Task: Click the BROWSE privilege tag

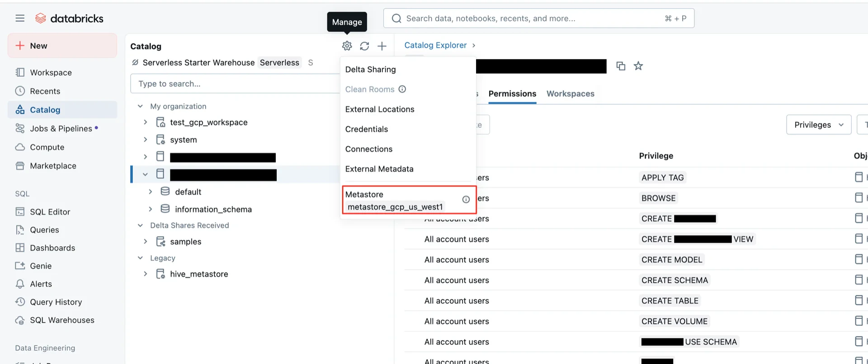Action: click(x=658, y=198)
